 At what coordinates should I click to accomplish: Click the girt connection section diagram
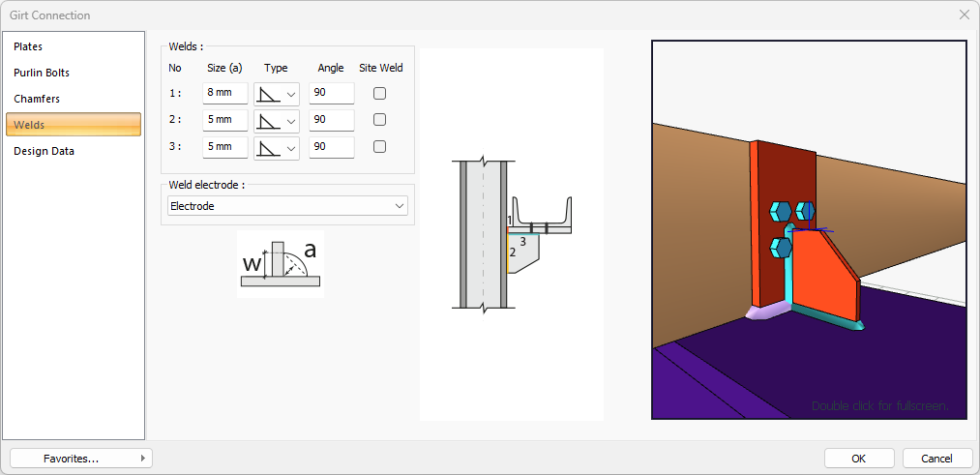point(512,234)
